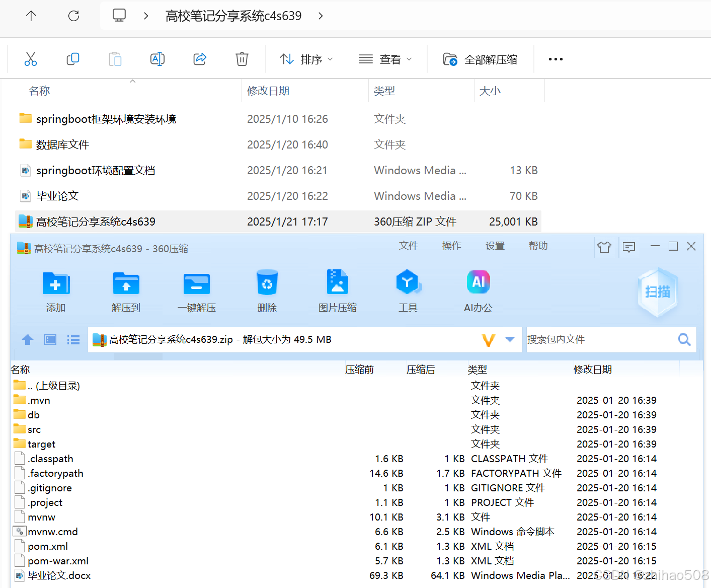Toggle list view in the archive panel

pyautogui.click(x=73, y=339)
